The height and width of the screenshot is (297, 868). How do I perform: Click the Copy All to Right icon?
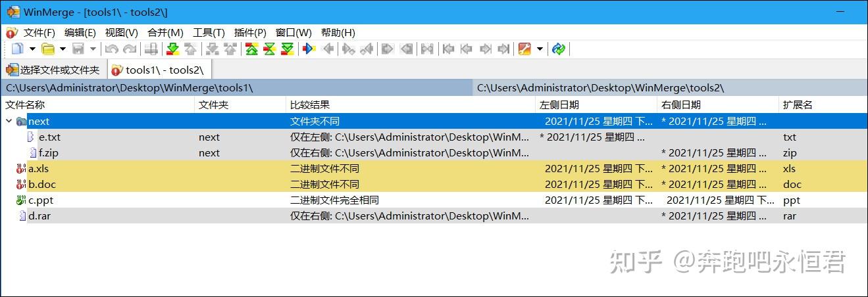tap(388, 49)
